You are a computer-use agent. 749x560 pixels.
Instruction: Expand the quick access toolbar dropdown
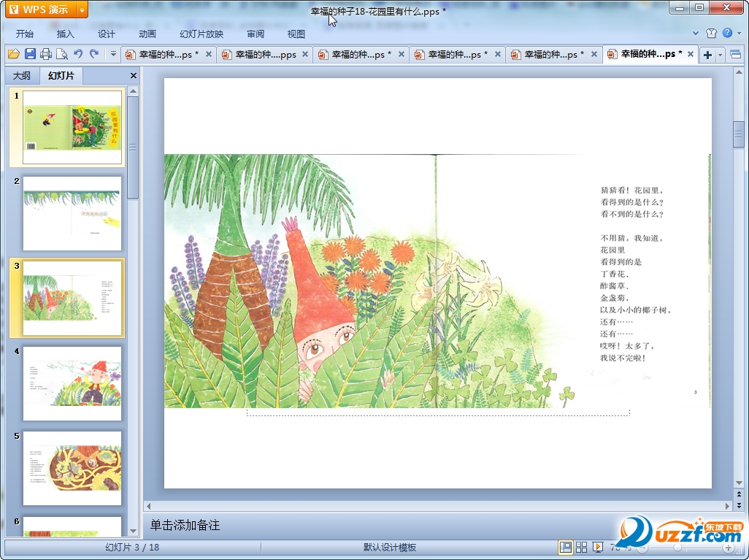coord(113,54)
